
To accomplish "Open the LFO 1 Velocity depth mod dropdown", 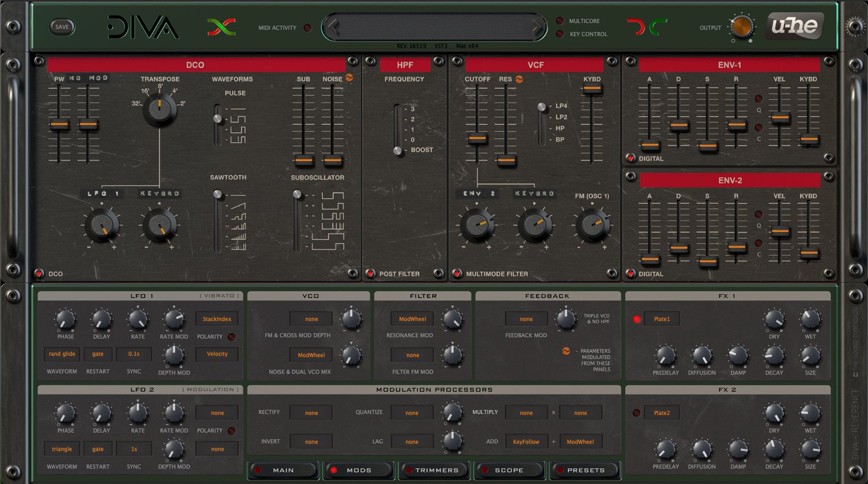I will coord(217,354).
